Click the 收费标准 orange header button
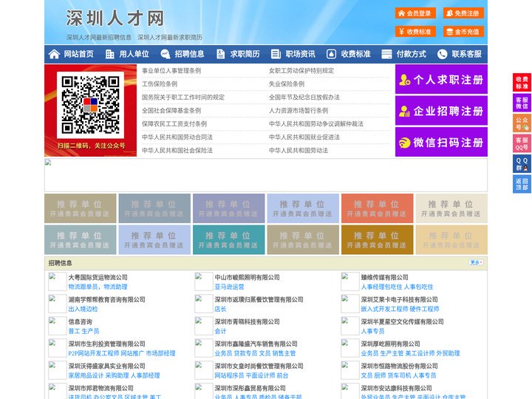Image resolution: width=532 pixels, height=399 pixels. pyautogui.click(x=415, y=32)
